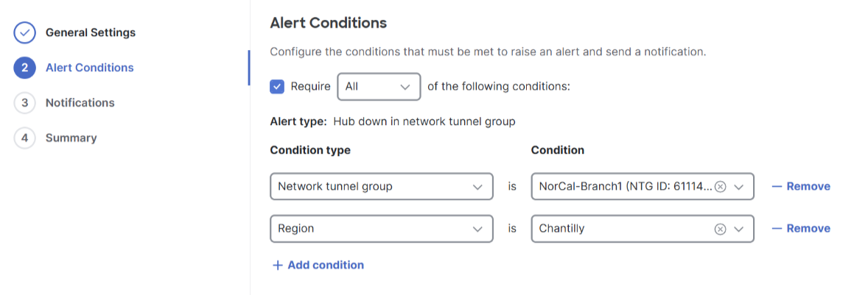Click the minus icon on the Region row
The width and height of the screenshot is (868, 295).
777,229
